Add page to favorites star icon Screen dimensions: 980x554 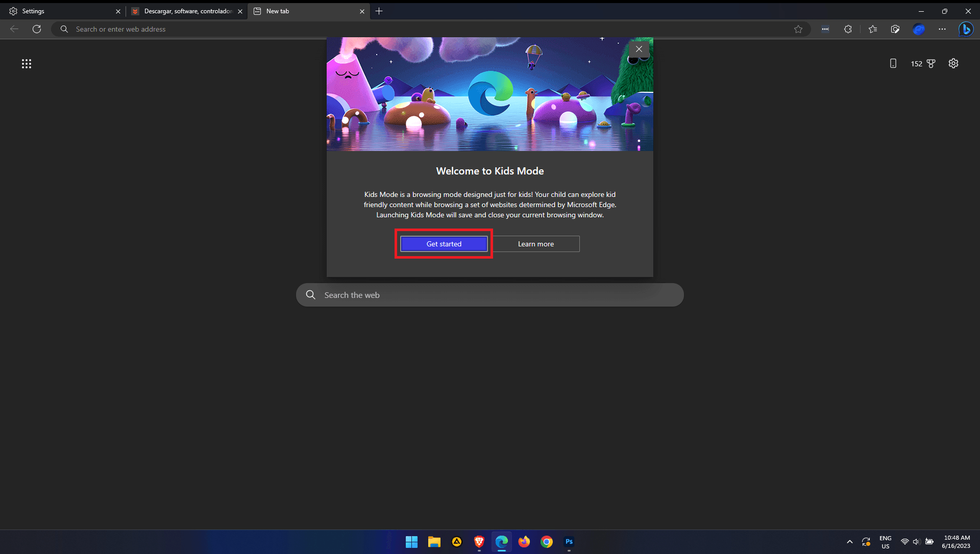pos(798,29)
